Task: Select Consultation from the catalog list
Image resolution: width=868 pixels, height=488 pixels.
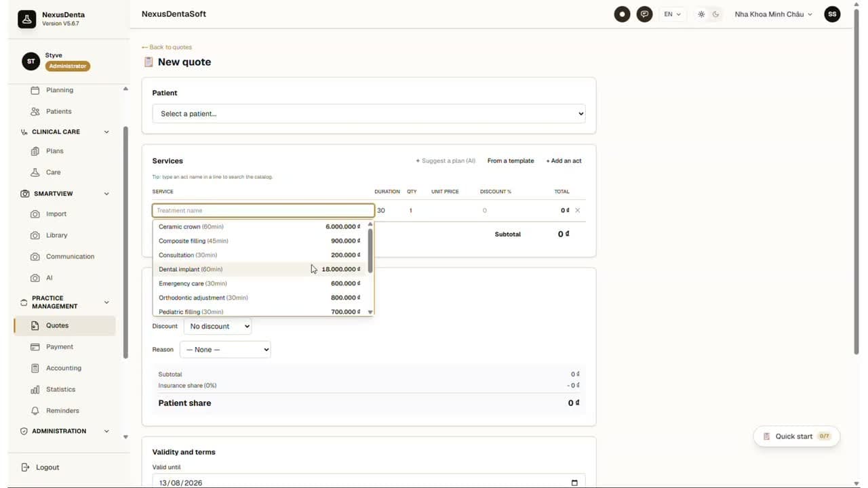Action: [x=260, y=255]
